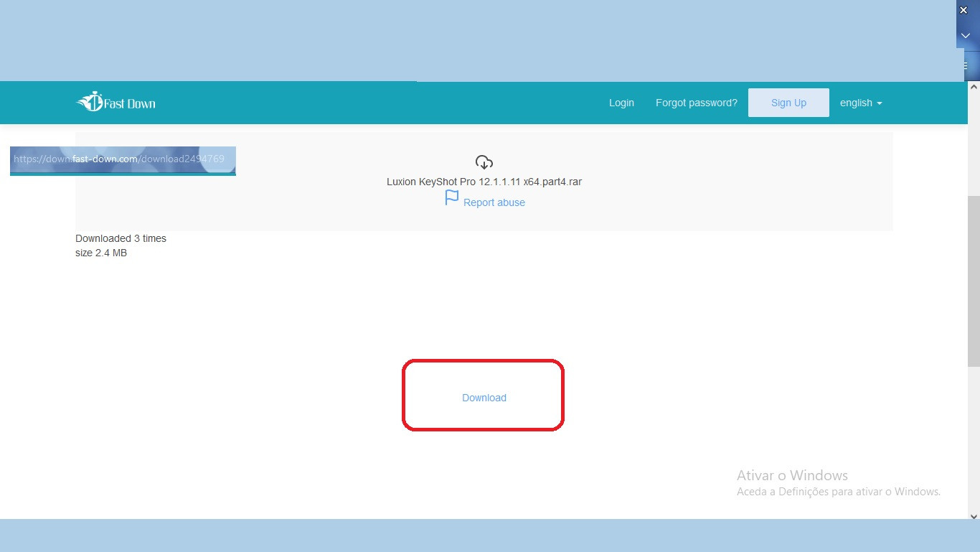The height and width of the screenshot is (552, 980).
Task: Click the close X icon at top right
Action: click(x=963, y=10)
